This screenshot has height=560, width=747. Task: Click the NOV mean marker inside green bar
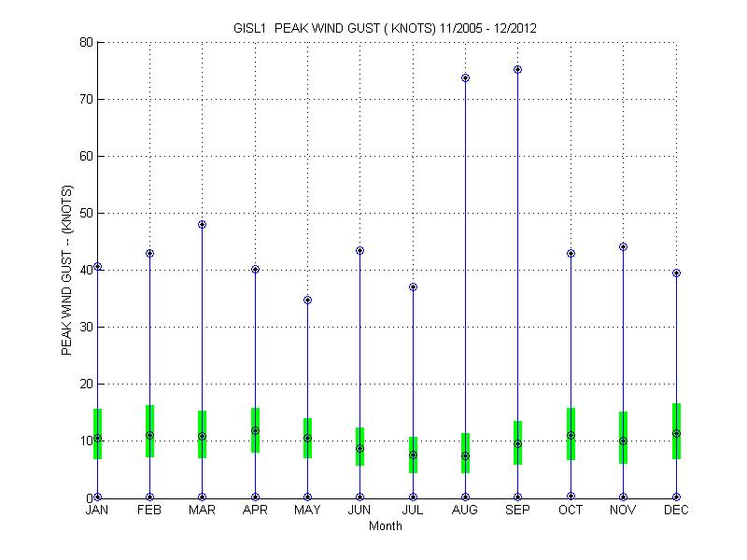[623, 441]
